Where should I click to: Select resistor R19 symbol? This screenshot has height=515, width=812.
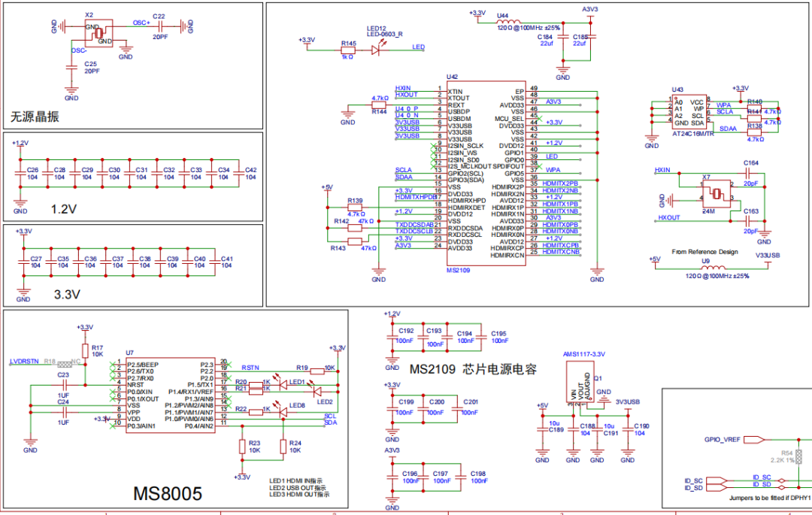317,371
